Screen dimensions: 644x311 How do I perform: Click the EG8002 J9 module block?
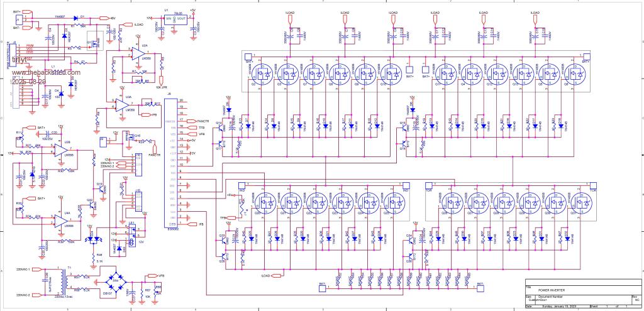(x=171, y=163)
